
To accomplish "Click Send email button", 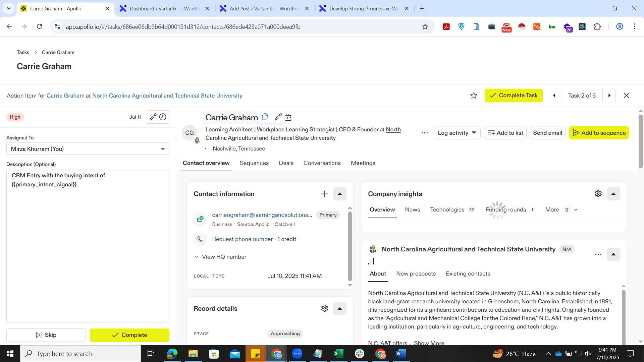I will pyautogui.click(x=547, y=133).
